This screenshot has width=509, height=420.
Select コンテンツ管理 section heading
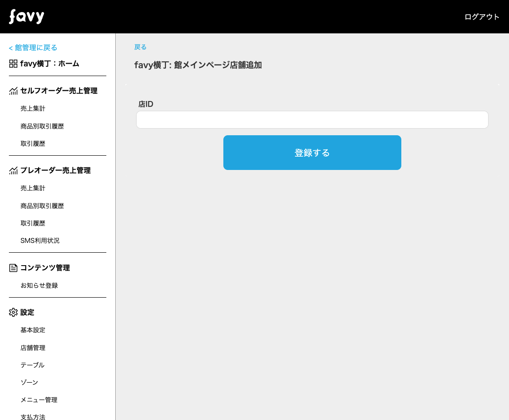(x=45, y=268)
